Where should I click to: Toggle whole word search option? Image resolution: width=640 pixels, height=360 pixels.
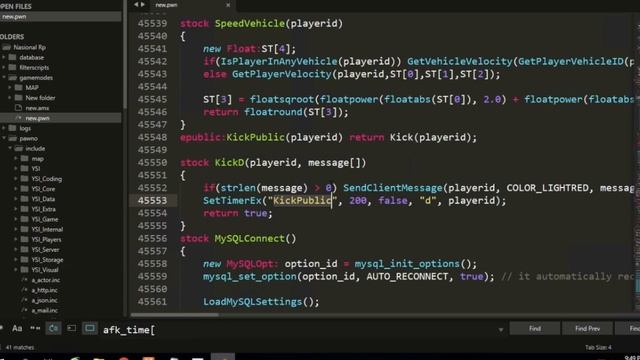[35, 328]
